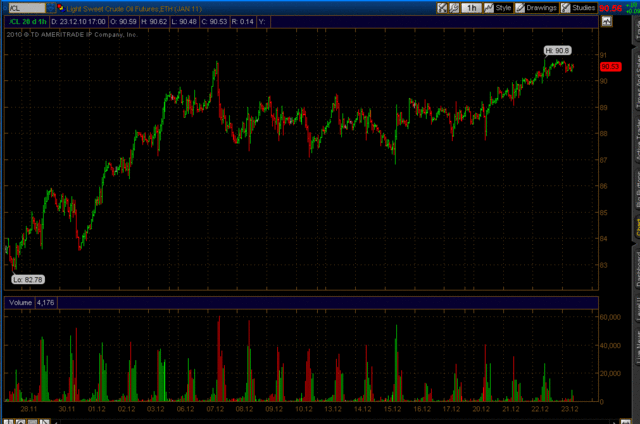Select the Chart tab in right sidebar
The image size is (640, 424).
point(635,228)
